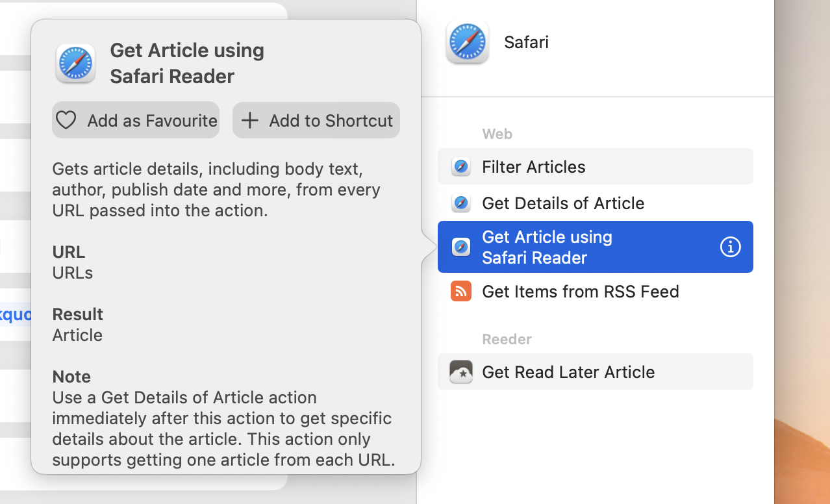The height and width of the screenshot is (504, 830).
Task: Click the popover title Get Article using Safari Reader
Action: (187, 63)
